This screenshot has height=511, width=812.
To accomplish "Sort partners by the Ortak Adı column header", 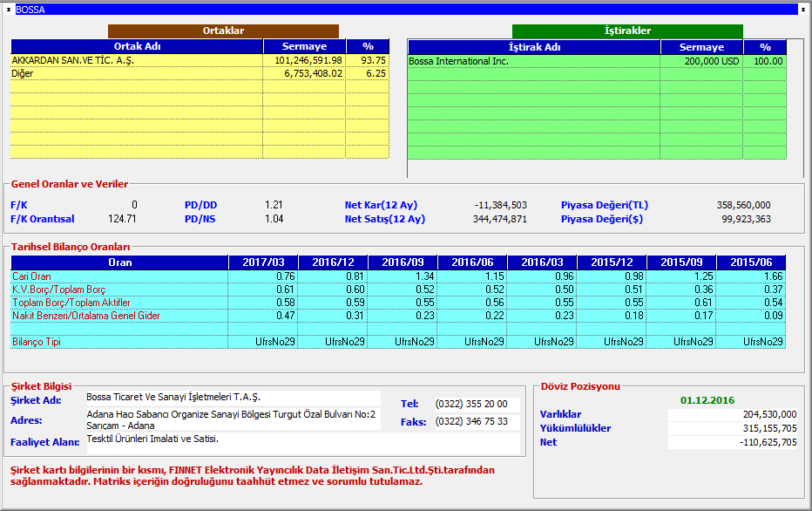I will click(138, 46).
